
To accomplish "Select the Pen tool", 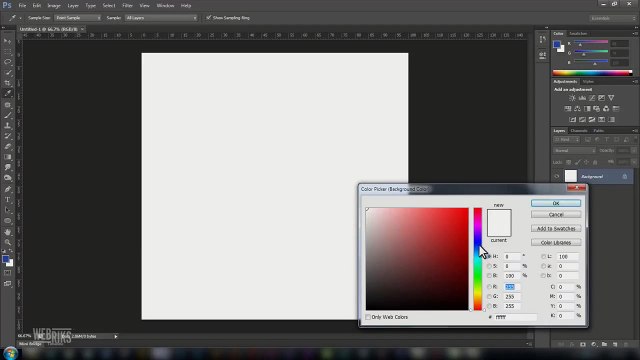I will (7, 189).
